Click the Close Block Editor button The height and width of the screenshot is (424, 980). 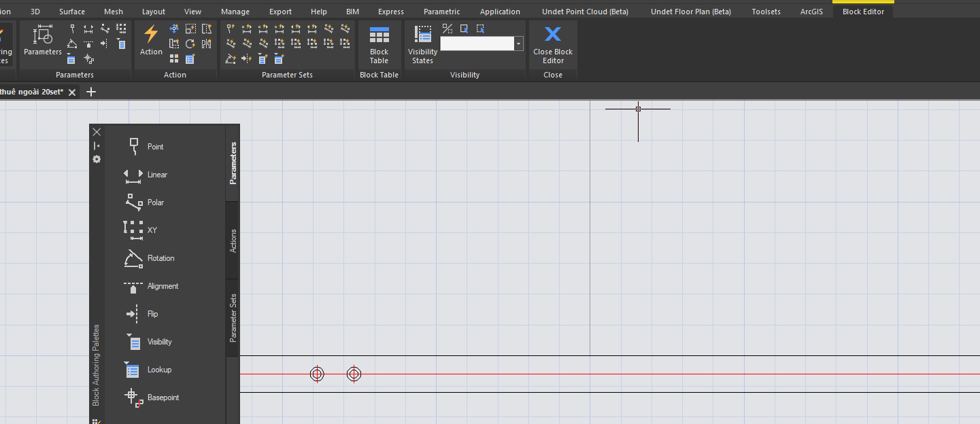[553, 45]
